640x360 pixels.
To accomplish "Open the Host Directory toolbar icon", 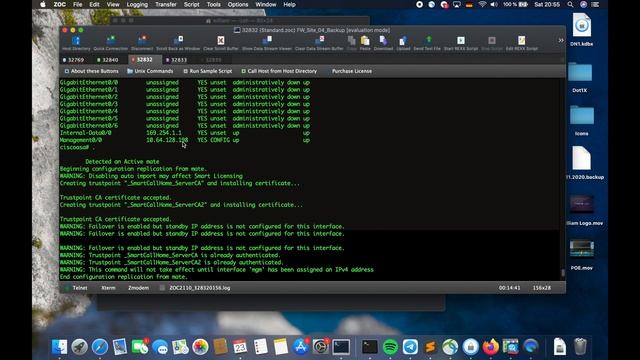I will (x=76, y=43).
